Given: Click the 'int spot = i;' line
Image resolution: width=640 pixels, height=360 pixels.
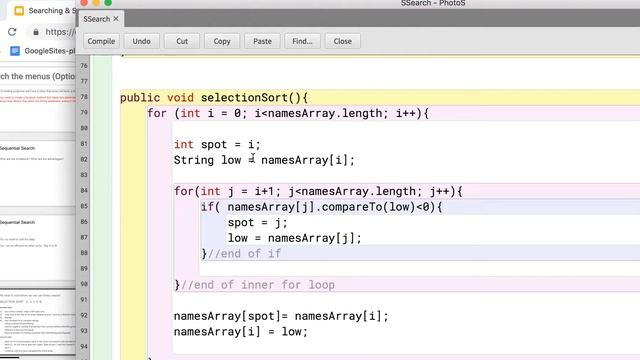Looking at the screenshot, I should pyautogui.click(x=217, y=144).
